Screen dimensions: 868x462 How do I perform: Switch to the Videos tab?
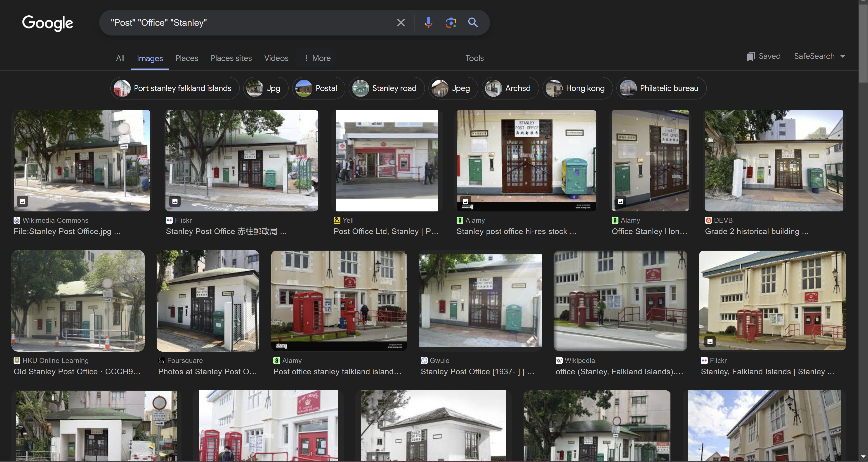[x=276, y=58]
